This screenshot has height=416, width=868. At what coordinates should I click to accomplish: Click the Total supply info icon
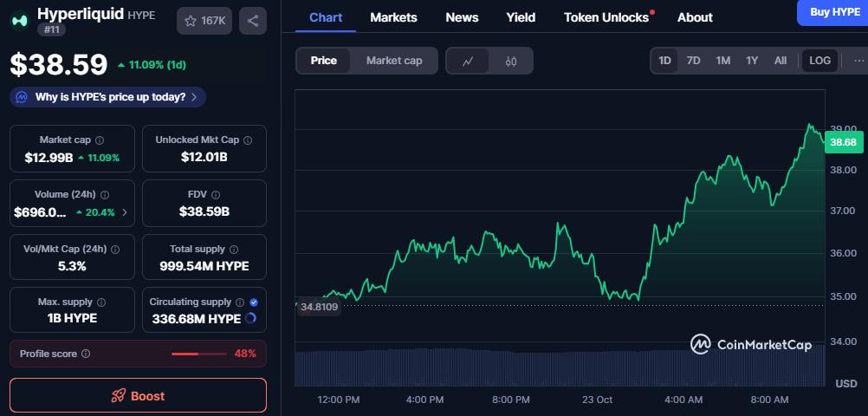coord(234,250)
